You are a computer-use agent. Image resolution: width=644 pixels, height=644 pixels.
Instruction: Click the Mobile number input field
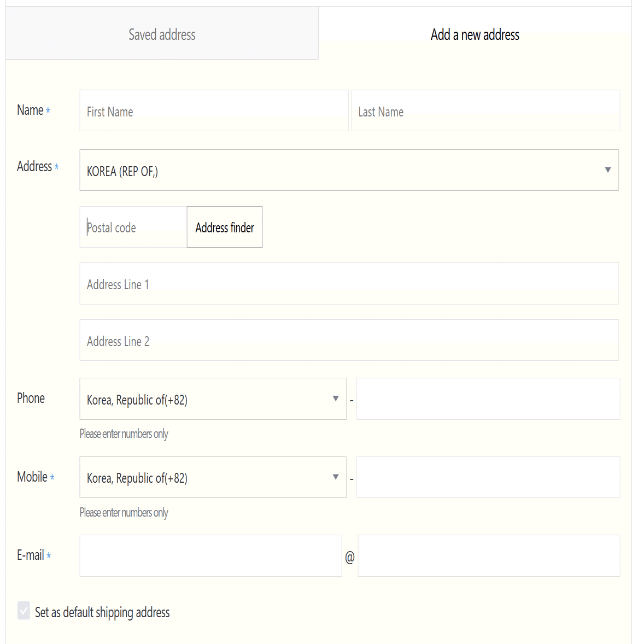coord(488,477)
